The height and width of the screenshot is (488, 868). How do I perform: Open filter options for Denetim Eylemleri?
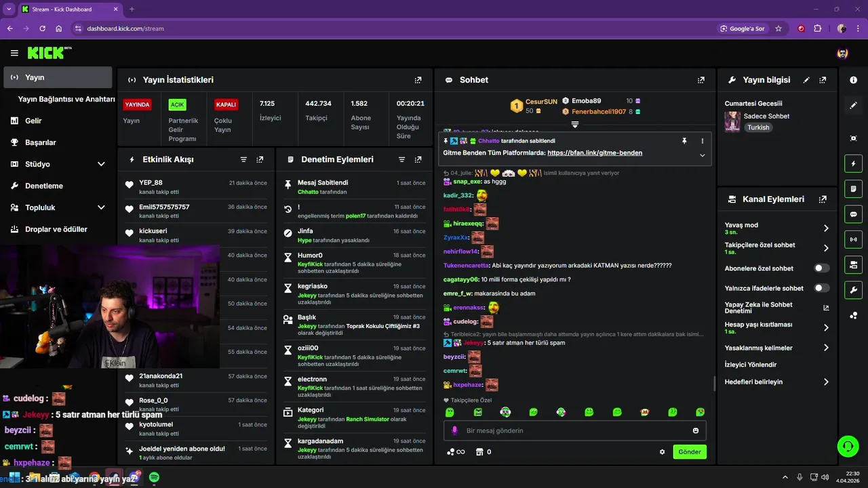point(401,160)
